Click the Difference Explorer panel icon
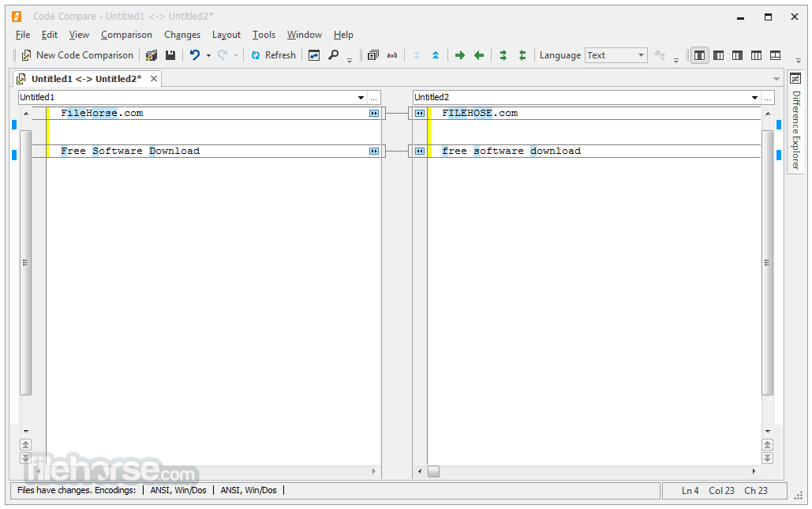Image resolution: width=812 pixels, height=509 pixels. click(795, 79)
